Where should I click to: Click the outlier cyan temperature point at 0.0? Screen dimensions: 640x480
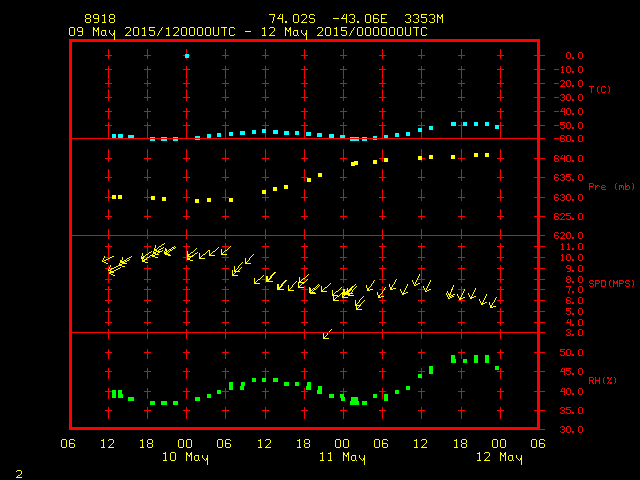[x=187, y=56]
